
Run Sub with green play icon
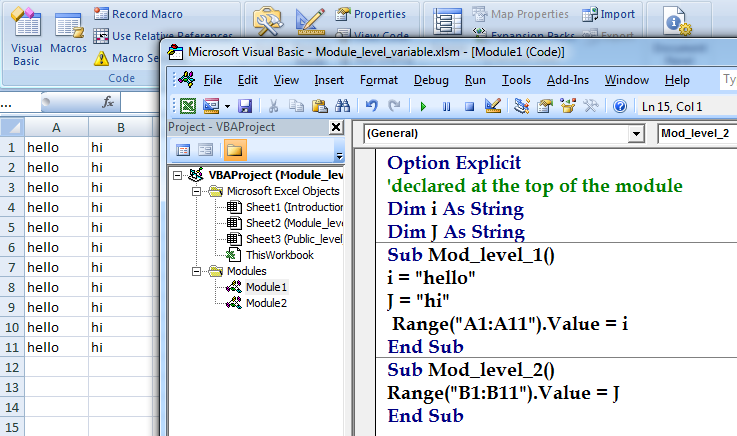423,107
